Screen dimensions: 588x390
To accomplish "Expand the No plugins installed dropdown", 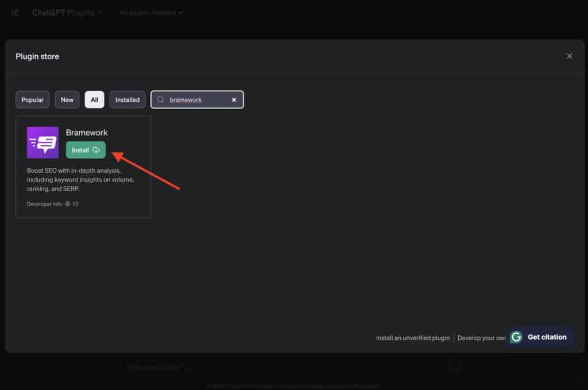I will 152,13.
